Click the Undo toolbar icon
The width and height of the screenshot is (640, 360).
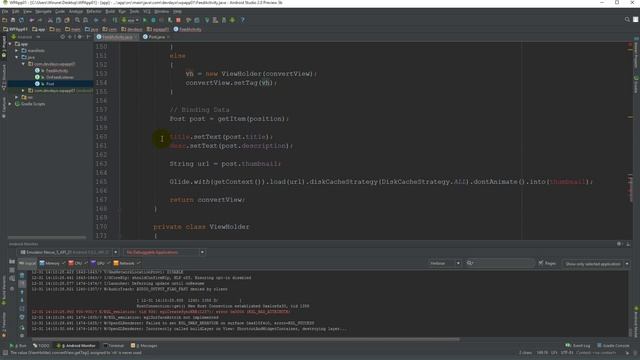[x=32, y=20]
